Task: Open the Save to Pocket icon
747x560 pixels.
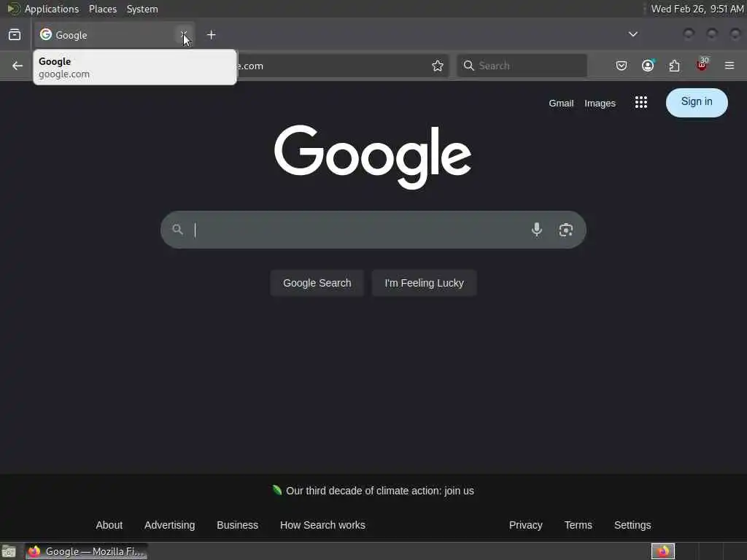Action: [x=622, y=66]
